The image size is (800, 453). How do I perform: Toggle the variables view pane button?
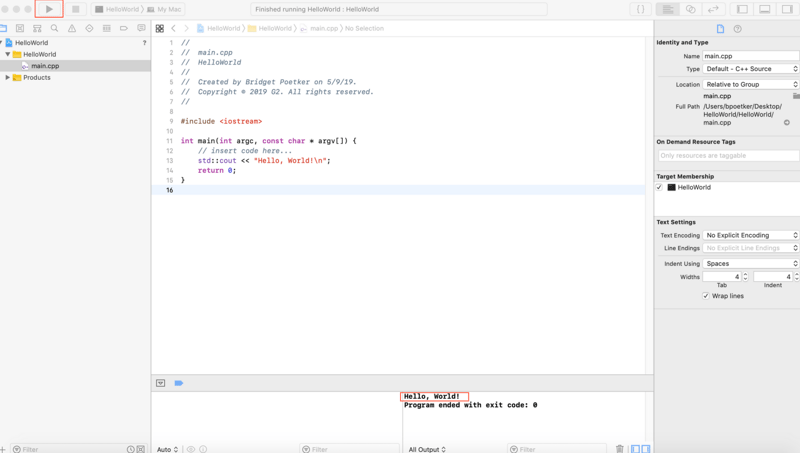[636, 449]
